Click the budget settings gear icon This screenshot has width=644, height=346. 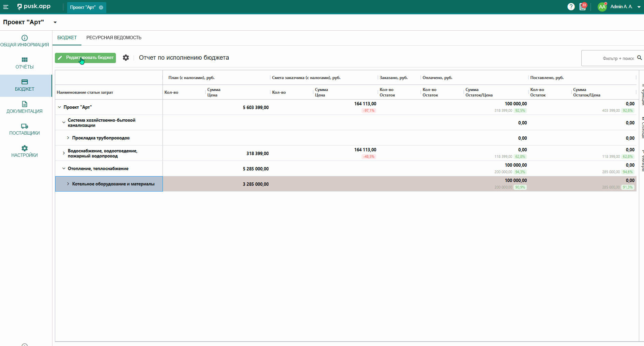coord(126,58)
